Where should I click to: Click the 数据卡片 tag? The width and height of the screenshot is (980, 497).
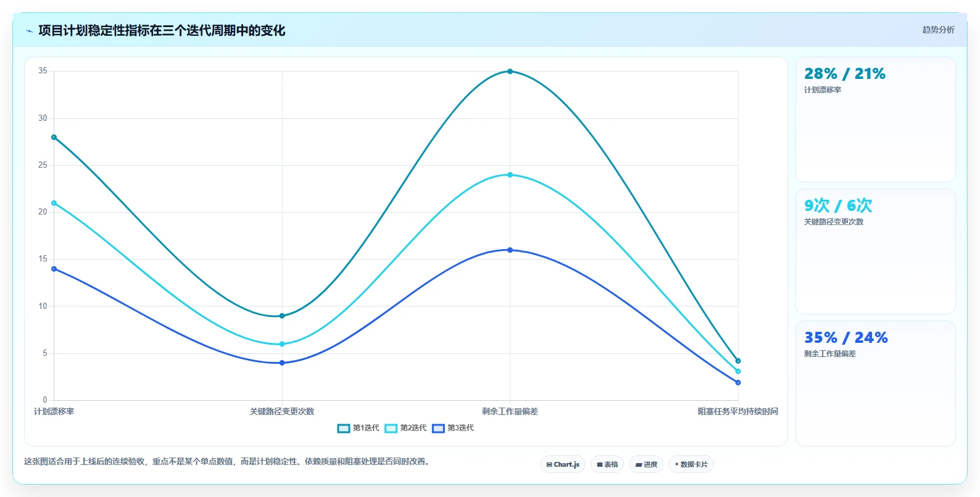pyautogui.click(x=691, y=464)
